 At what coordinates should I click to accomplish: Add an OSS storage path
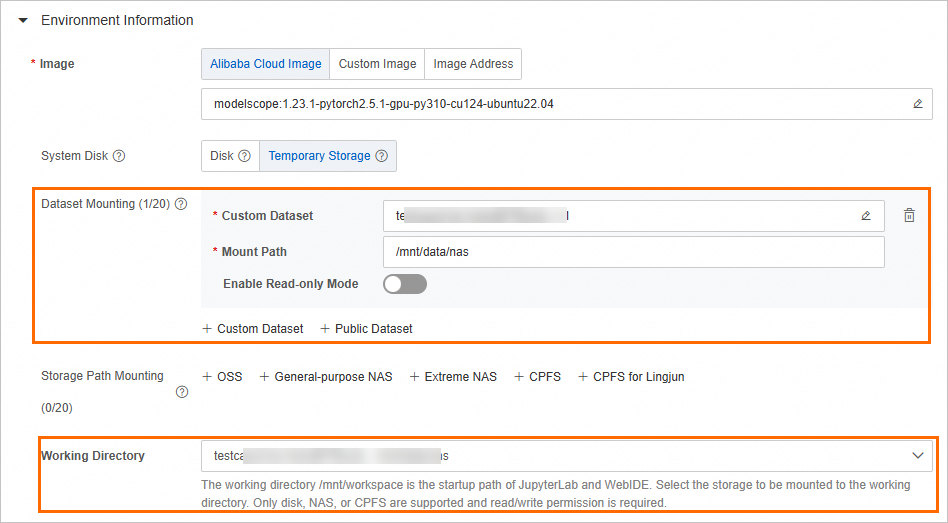click(222, 377)
